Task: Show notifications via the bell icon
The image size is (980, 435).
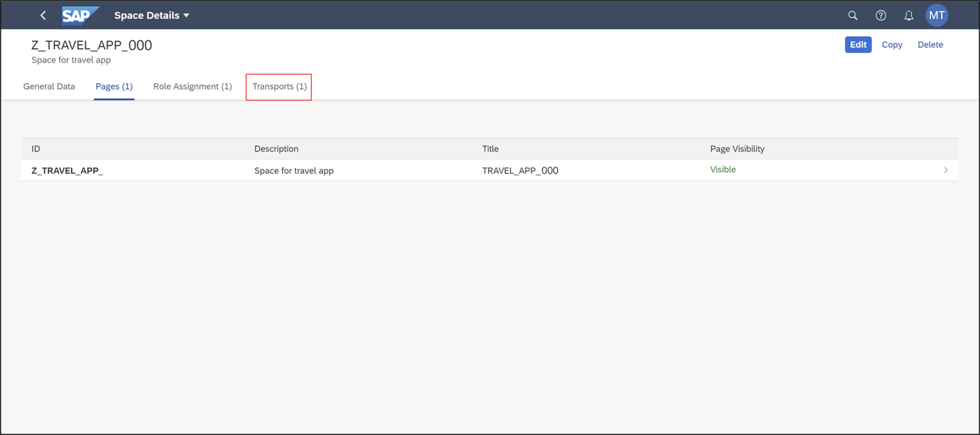Action: [x=909, y=15]
